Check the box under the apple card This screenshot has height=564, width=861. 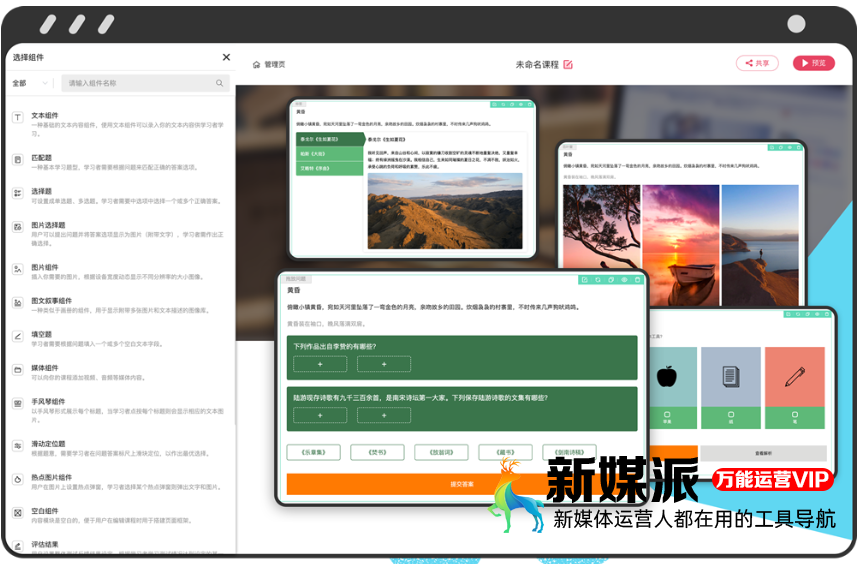click(x=667, y=415)
